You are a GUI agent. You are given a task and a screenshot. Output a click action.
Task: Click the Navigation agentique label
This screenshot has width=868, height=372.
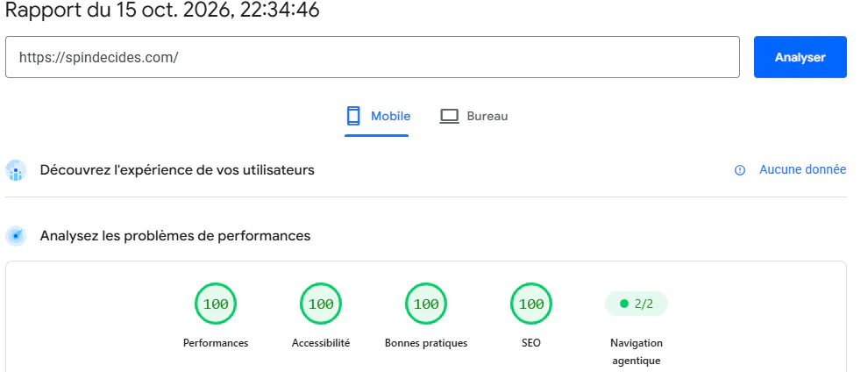(637, 352)
